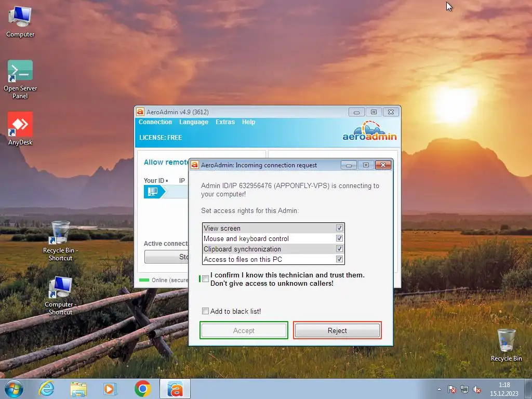
Task: Select the AnyDesk desktop icon
Action: (x=20, y=128)
